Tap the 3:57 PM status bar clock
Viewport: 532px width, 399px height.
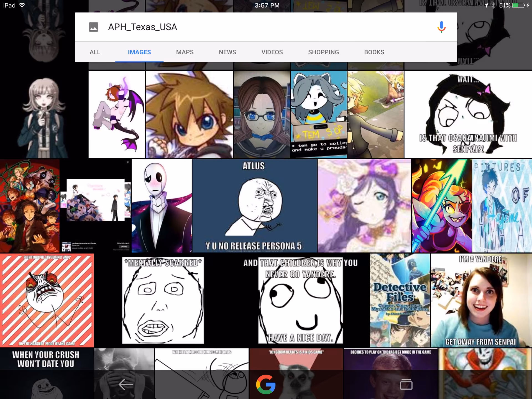coord(267,5)
